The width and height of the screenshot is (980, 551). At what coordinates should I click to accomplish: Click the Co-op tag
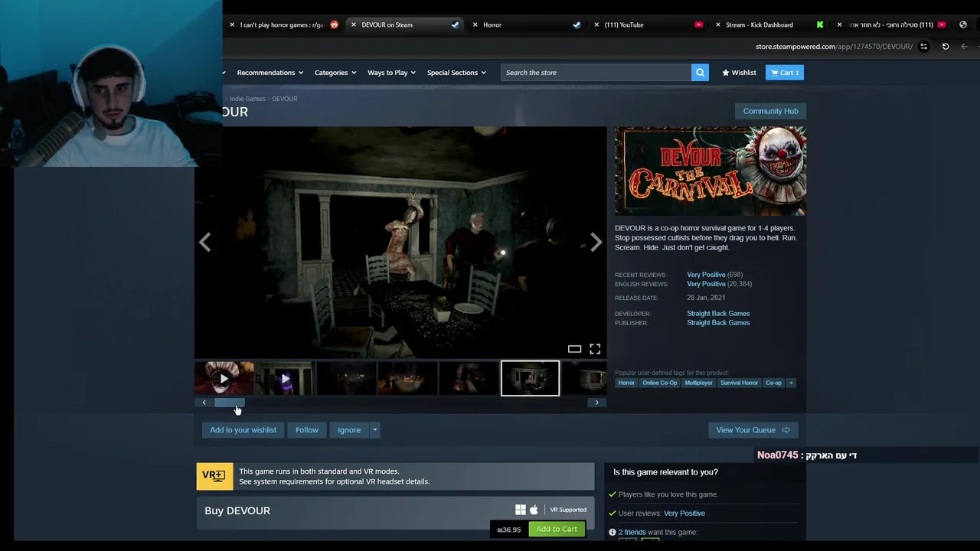(773, 383)
